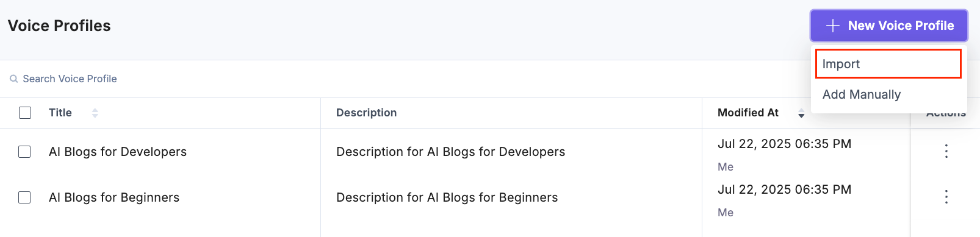Image resolution: width=980 pixels, height=237 pixels.
Task: Open kebab menu for AI Blogs for Developers
Action: [946, 151]
